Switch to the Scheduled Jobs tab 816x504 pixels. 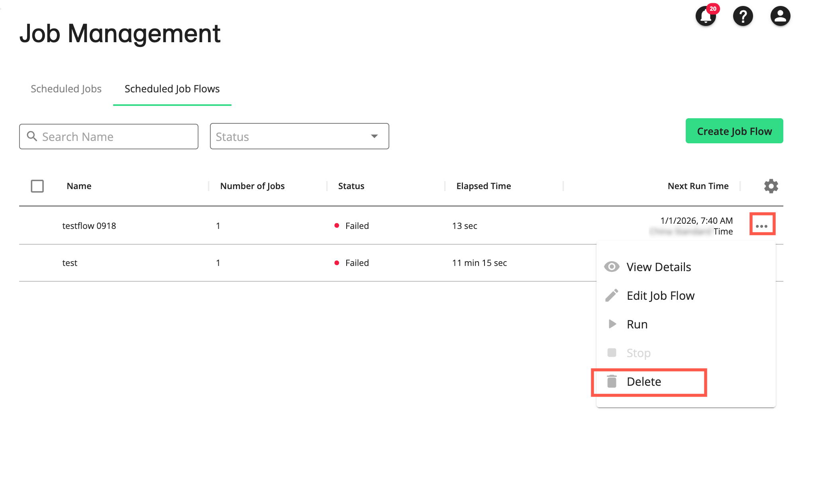pos(66,89)
